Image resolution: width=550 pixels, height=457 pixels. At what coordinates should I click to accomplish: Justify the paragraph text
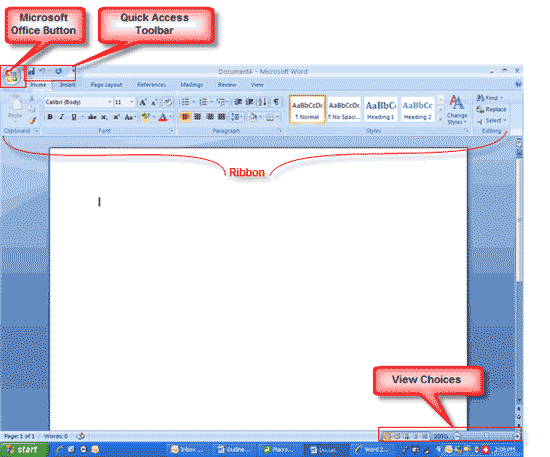click(222, 116)
